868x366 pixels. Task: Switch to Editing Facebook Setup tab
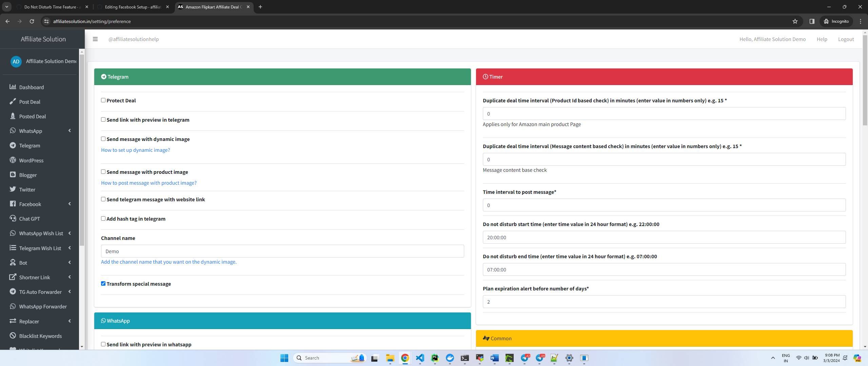pyautogui.click(x=132, y=7)
